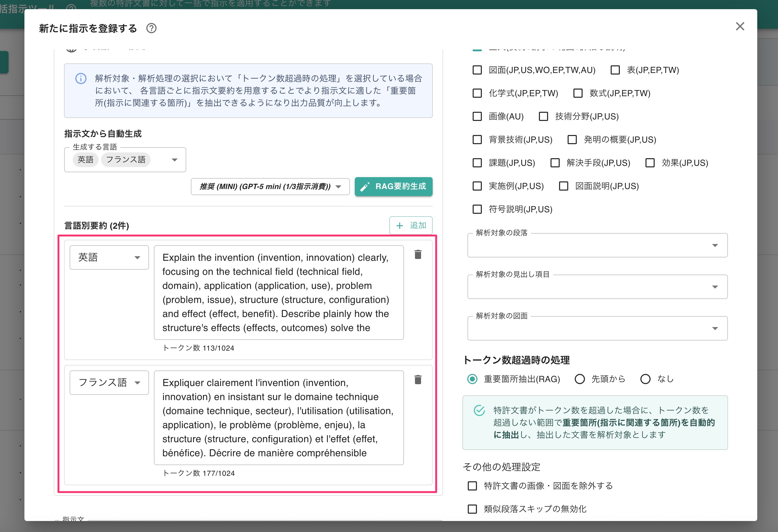This screenshot has width=778, height=532.
Task: Check 背景技術(JP,US) checkbox
Action: [x=477, y=140]
